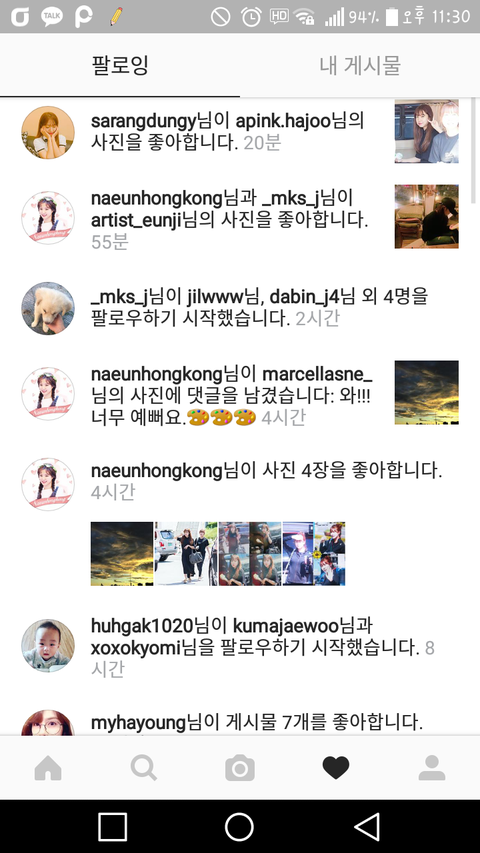Tap the Android back triangle button

(367, 827)
